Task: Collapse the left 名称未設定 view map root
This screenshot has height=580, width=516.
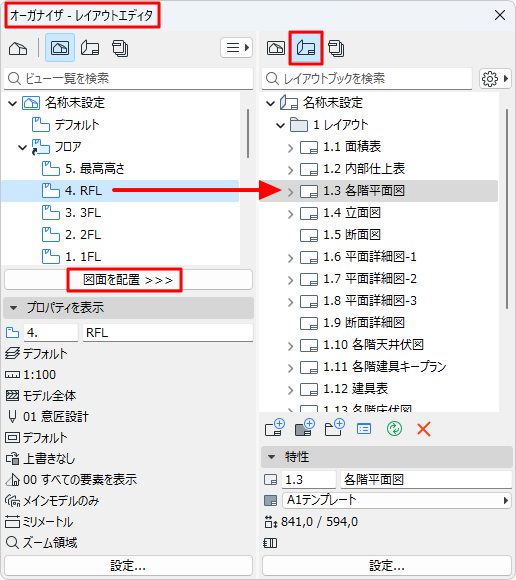Action: pos(13,103)
